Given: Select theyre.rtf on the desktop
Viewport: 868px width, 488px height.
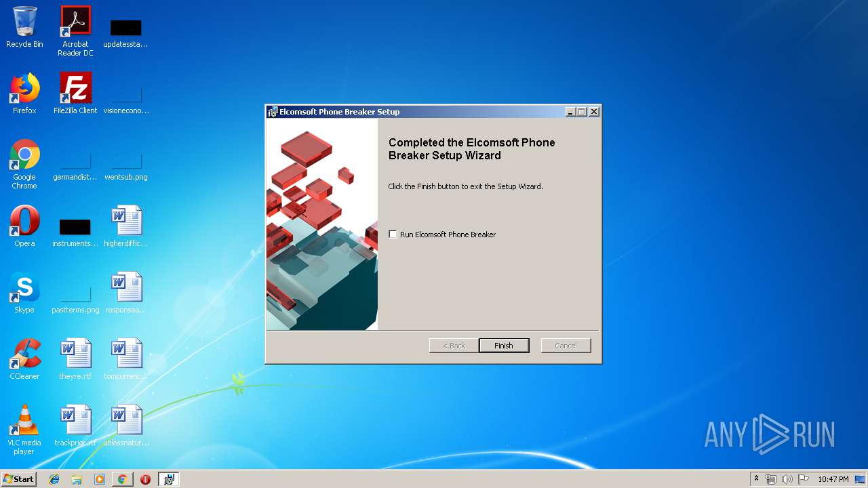Looking at the screenshot, I should 75,359.
